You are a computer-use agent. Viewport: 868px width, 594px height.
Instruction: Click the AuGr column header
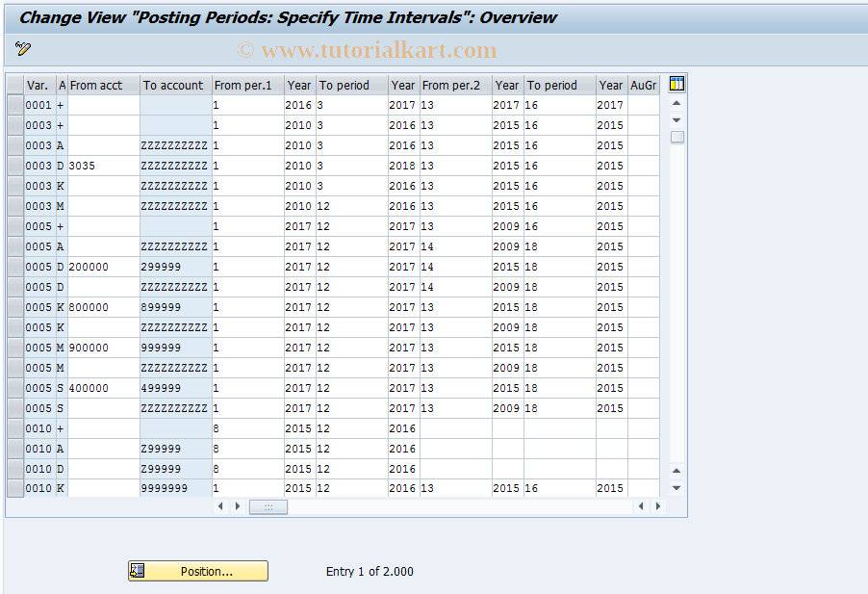click(642, 85)
